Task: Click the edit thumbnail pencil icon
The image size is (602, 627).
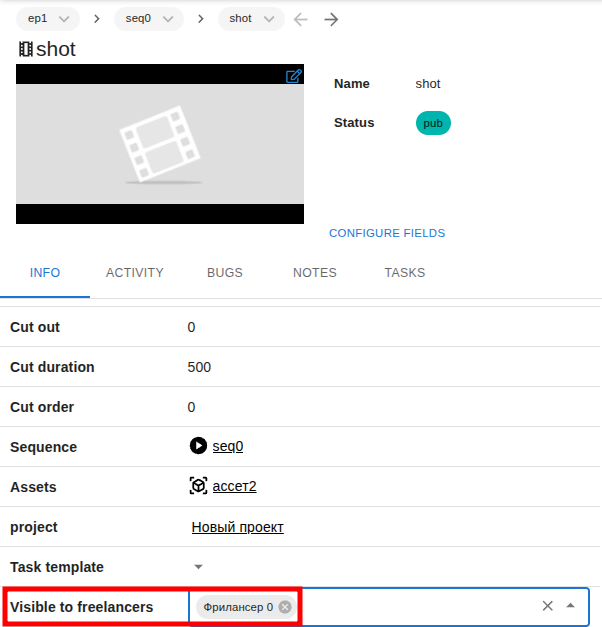Action: (293, 76)
